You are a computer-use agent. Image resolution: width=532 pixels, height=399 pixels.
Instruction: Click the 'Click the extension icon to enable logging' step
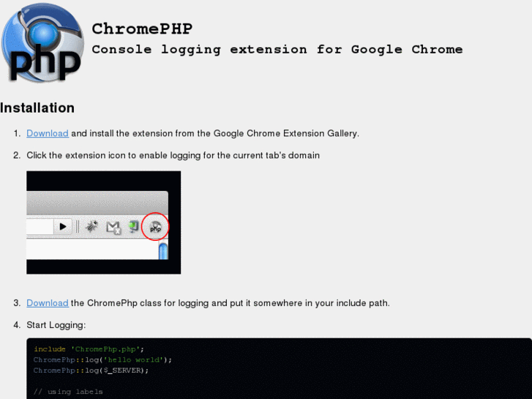(x=173, y=155)
